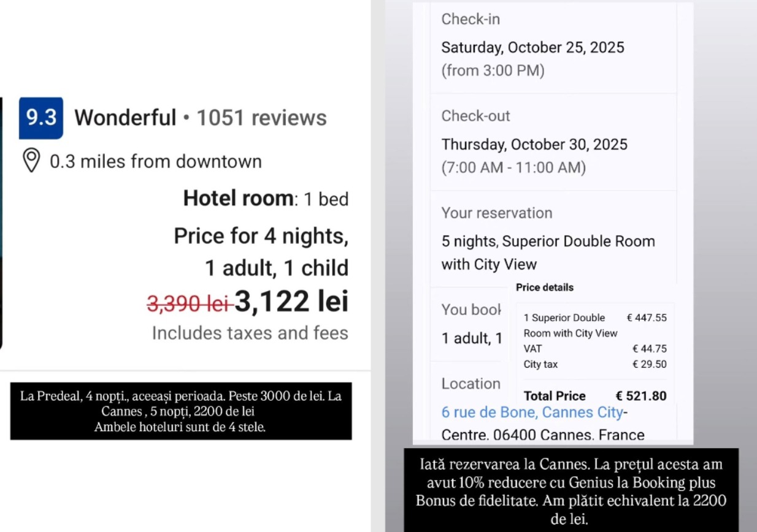Click the VAT € 44.75 row
757x532 pixels.
[x=594, y=349]
